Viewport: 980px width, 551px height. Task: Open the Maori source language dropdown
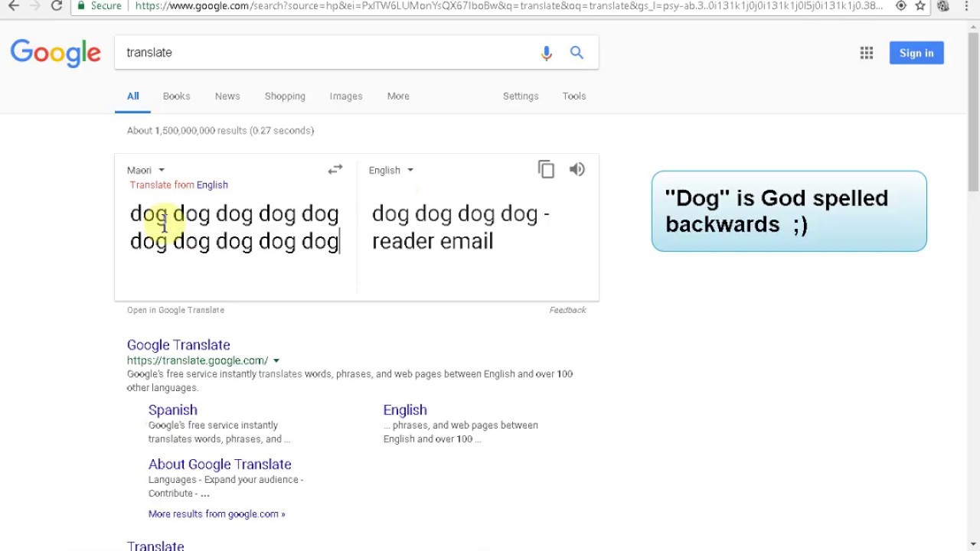pos(145,170)
